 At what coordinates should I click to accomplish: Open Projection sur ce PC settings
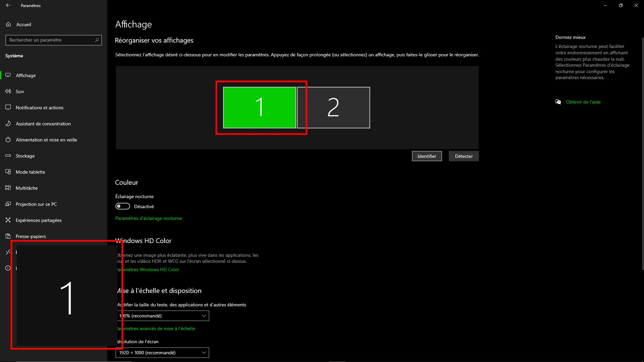(36, 204)
